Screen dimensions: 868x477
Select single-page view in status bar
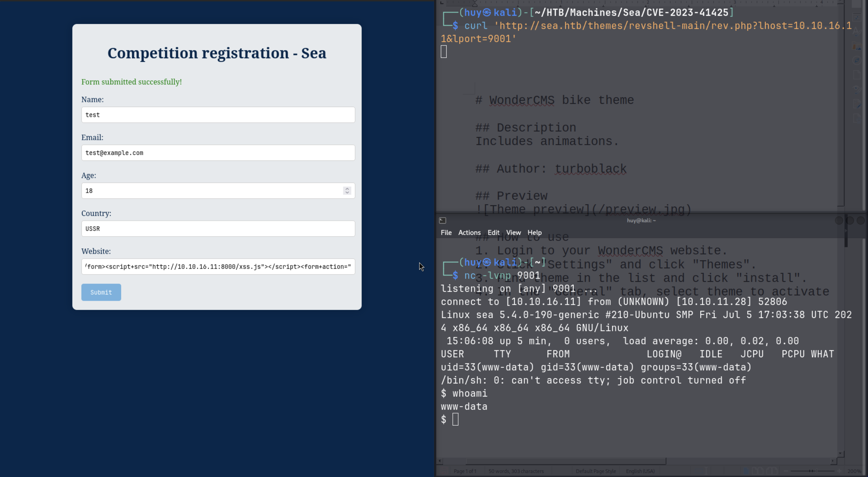746,471
